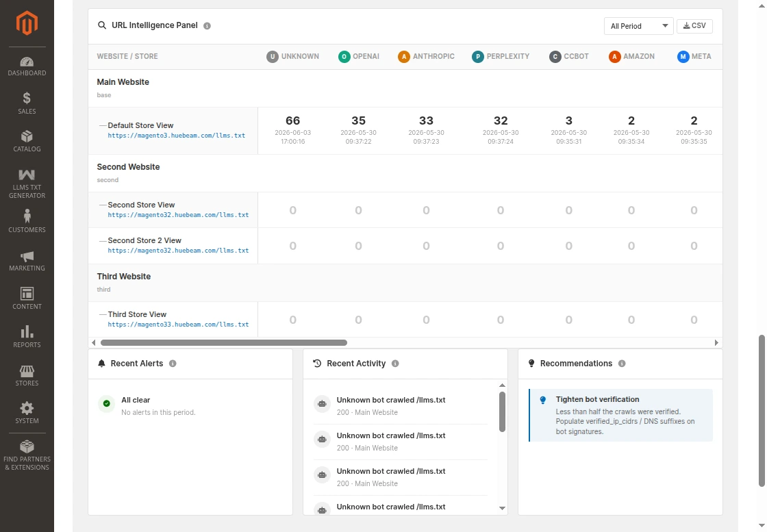Click Recent Activity info icon
This screenshot has height=532, width=767.
pyautogui.click(x=395, y=364)
